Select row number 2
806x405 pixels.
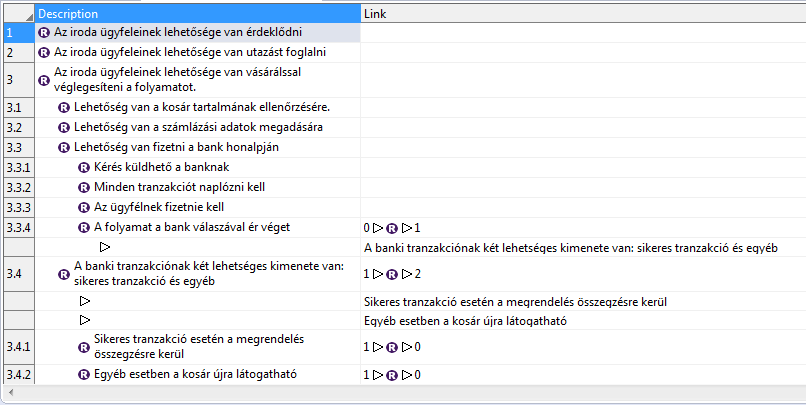pyautogui.click(x=19, y=52)
